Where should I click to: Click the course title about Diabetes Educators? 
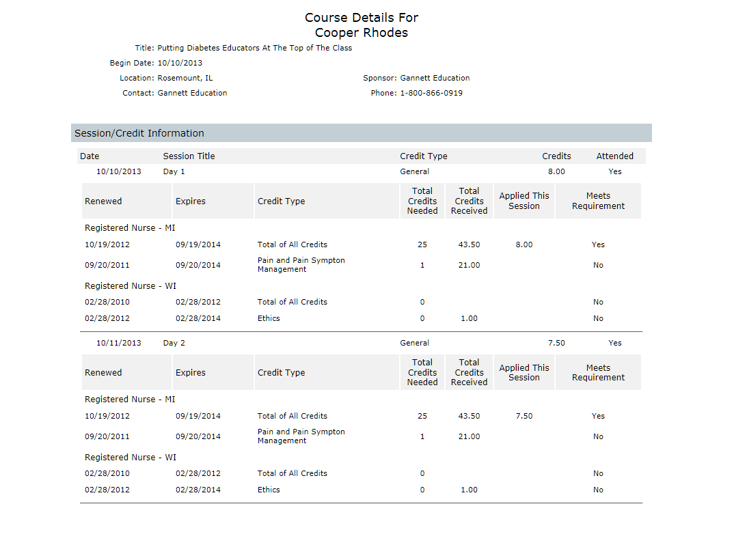254,48
